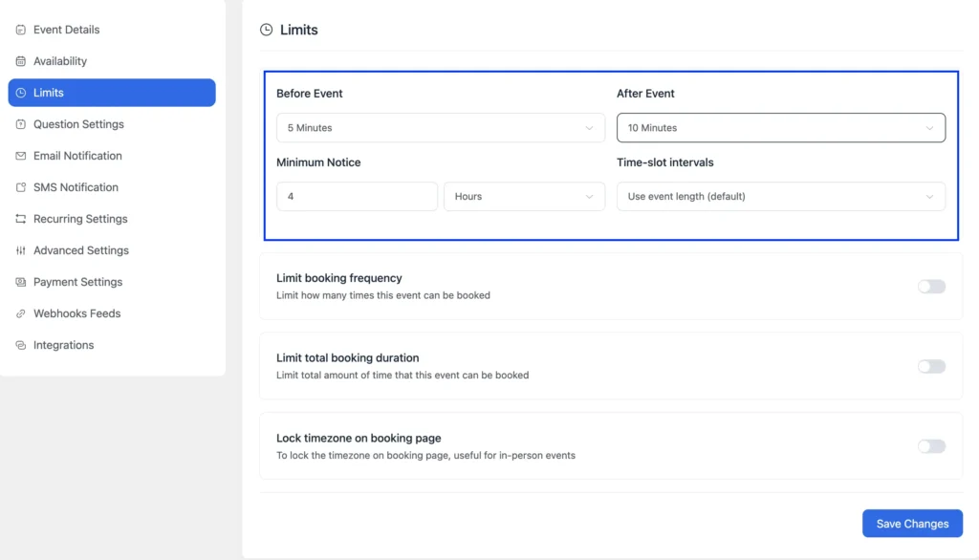Click the Recurring Settings loop icon
979x560 pixels.
tap(21, 219)
